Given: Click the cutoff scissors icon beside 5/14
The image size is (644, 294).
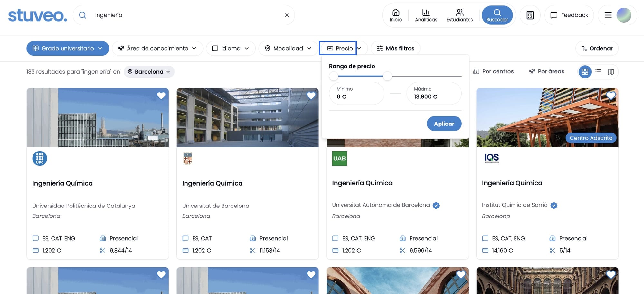Looking at the screenshot, I should coord(552,250).
